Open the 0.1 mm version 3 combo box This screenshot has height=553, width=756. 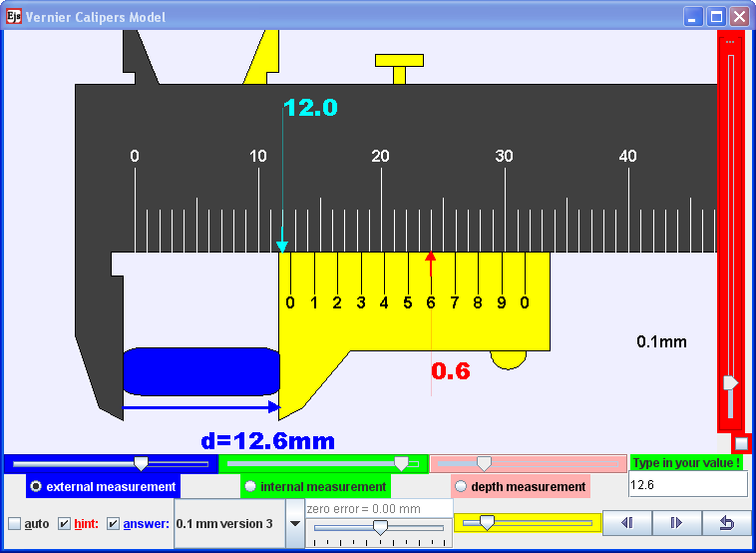[x=239, y=524]
